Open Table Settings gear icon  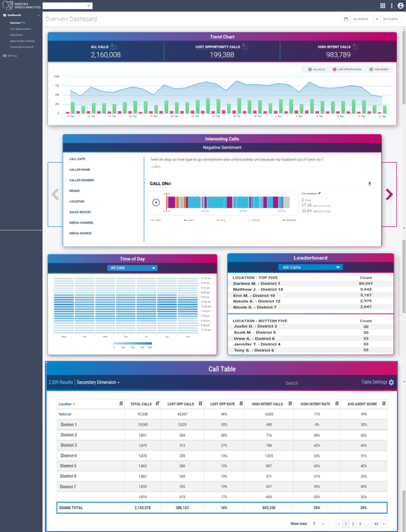[x=391, y=383]
